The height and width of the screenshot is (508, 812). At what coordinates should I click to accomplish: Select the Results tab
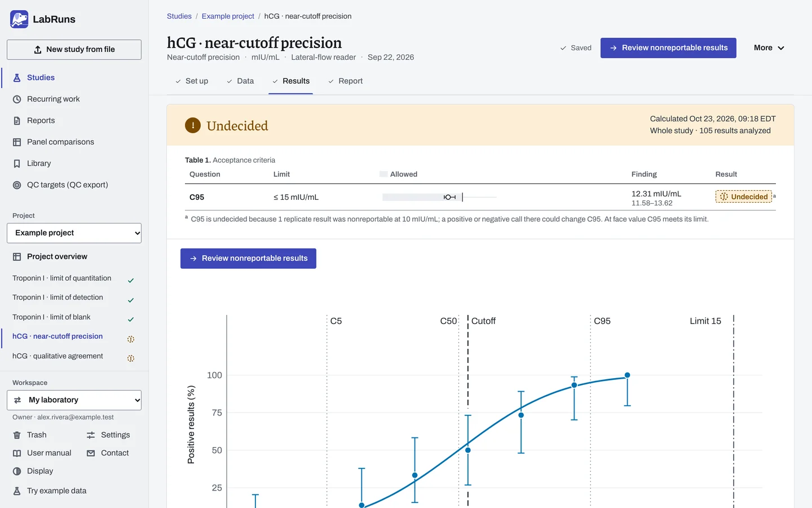[x=290, y=81]
